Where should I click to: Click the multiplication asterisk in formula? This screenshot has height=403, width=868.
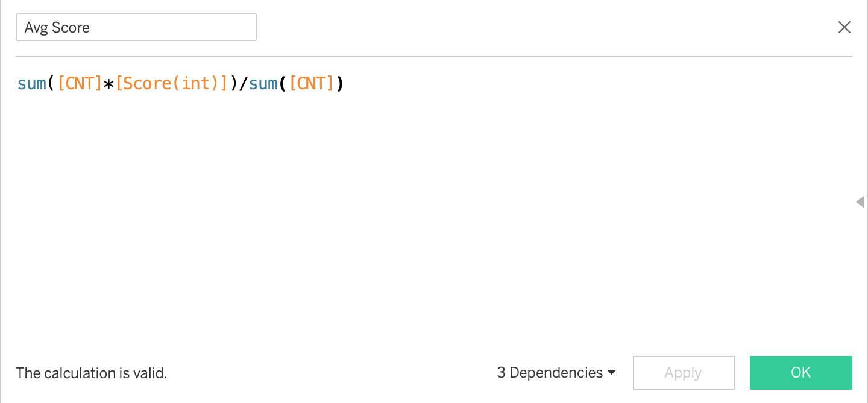(x=109, y=83)
